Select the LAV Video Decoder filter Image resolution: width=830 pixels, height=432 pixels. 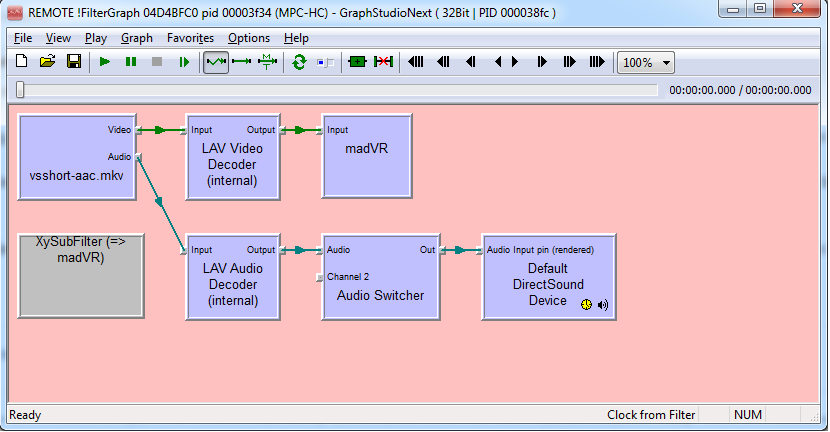tap(232, 157)
